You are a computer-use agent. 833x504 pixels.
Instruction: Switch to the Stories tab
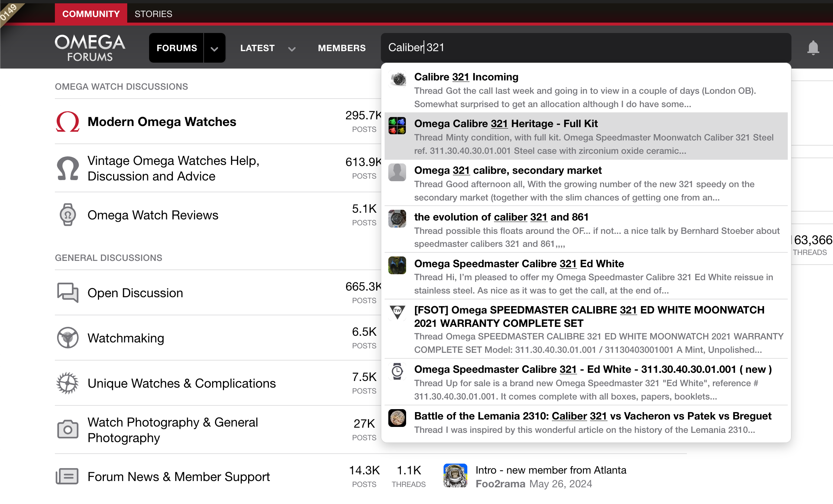click(x=153, y=14)
